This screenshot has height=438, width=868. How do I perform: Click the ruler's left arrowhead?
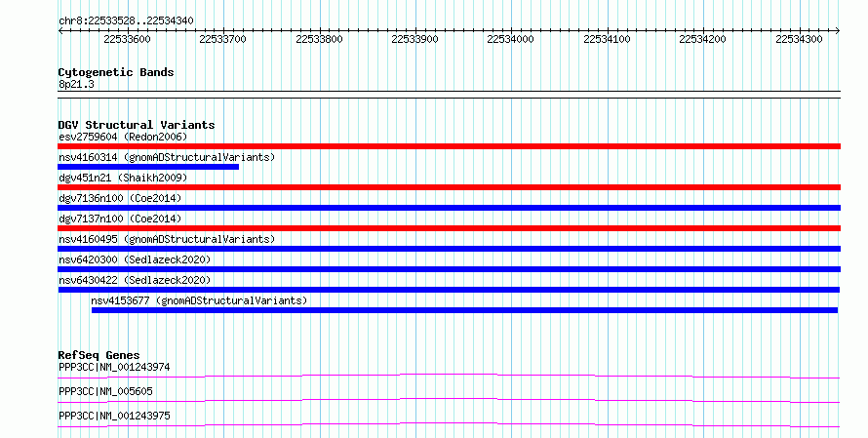(60, 31)
